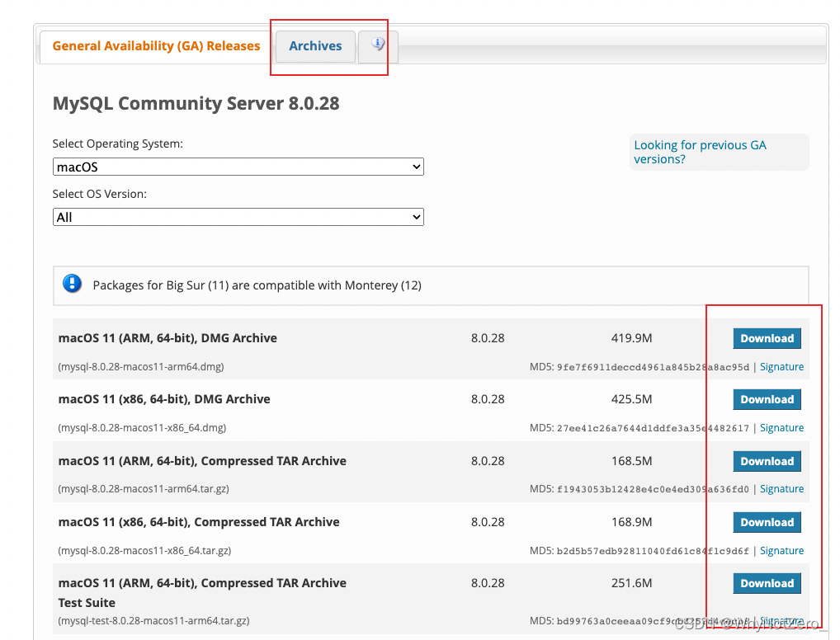This screenshot has width=840, height=640.
Task: Click the 168.5M file size
Action: (631, 461)
